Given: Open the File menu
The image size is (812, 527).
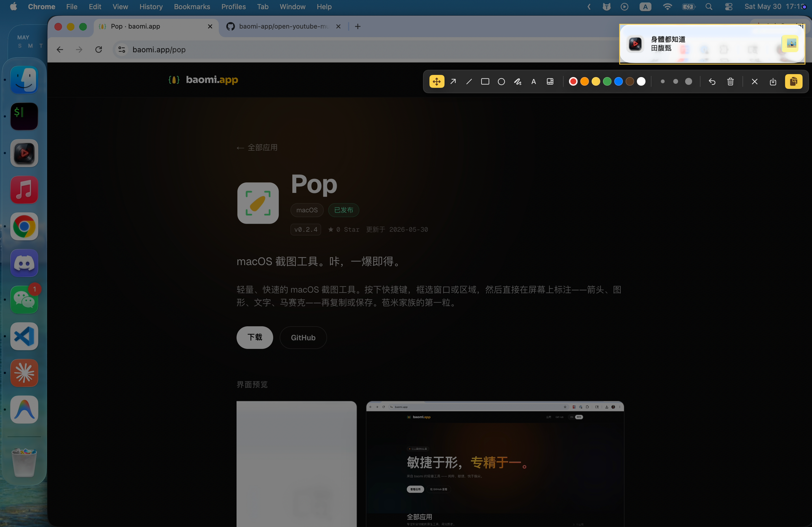Looking at the screenshot, I should [x=72, y=7].
